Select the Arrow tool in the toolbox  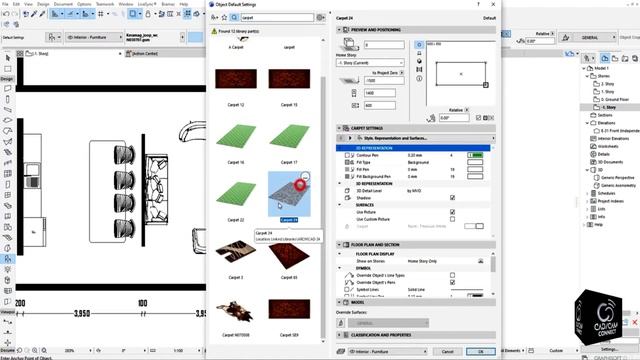(8, 58)
